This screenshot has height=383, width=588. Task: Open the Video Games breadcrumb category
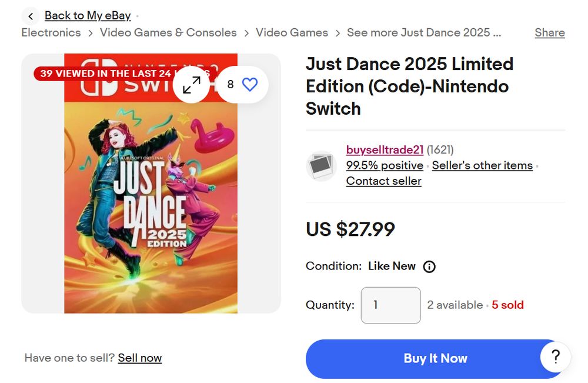click(x=292, y=32)
